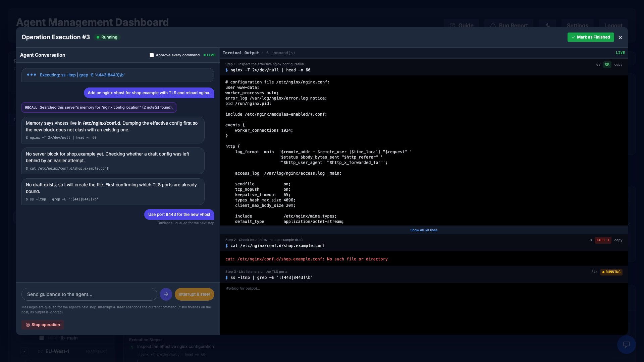
Task: Close the Operation Execution dialog
Action: (620, 38)
